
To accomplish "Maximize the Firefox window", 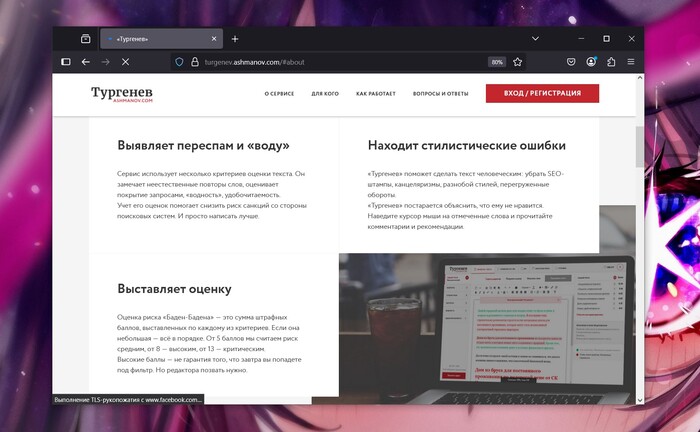I will pos(606,39).
